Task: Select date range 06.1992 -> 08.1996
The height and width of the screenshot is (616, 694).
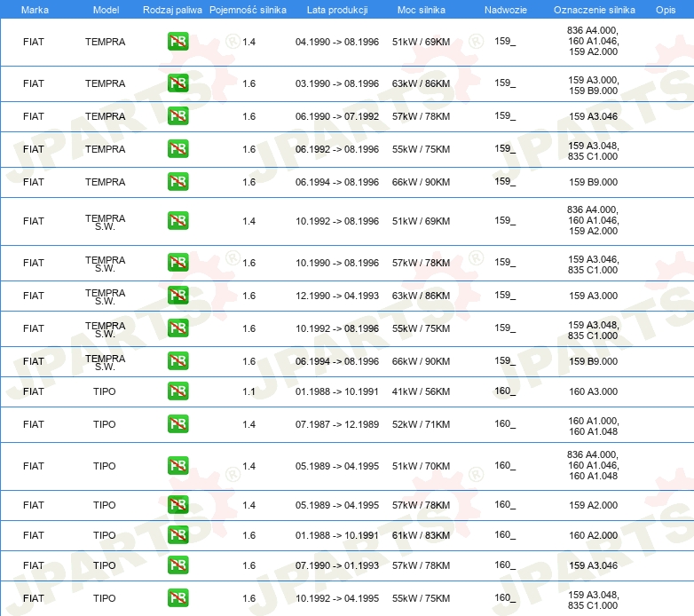Action: pyautogui.click(x=337, y=149)
